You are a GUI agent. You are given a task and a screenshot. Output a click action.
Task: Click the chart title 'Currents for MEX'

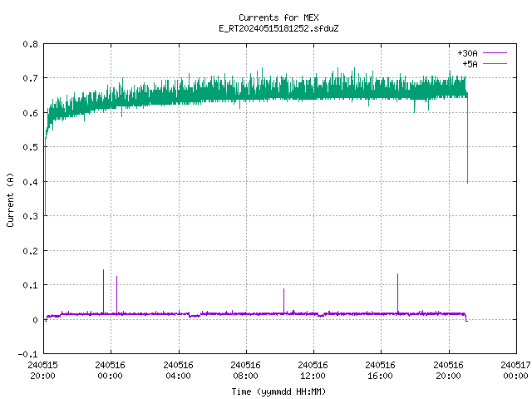pyautogui.click(x=278, y=17)
